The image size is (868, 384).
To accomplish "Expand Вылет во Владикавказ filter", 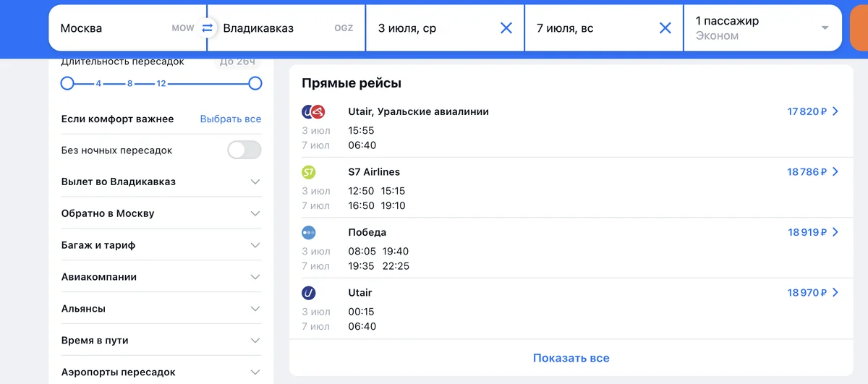I will pyautogui.click(x=161, y=182).
